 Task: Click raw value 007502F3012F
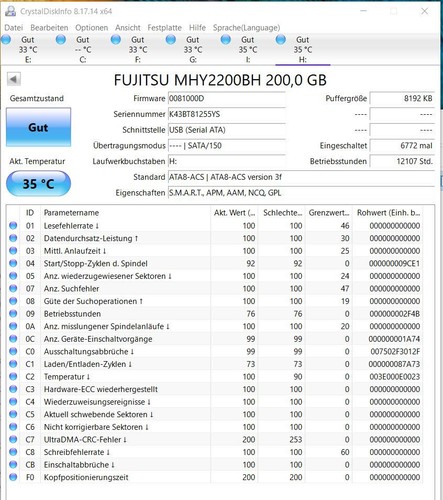pos(395,351)
